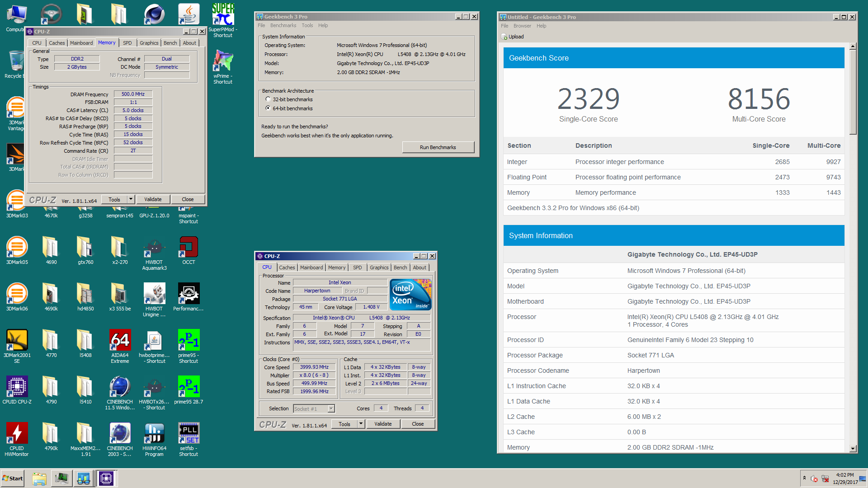The image size is (868, 488).
Task: Open File menu in Geekbench results window
Action: (505, 26)
